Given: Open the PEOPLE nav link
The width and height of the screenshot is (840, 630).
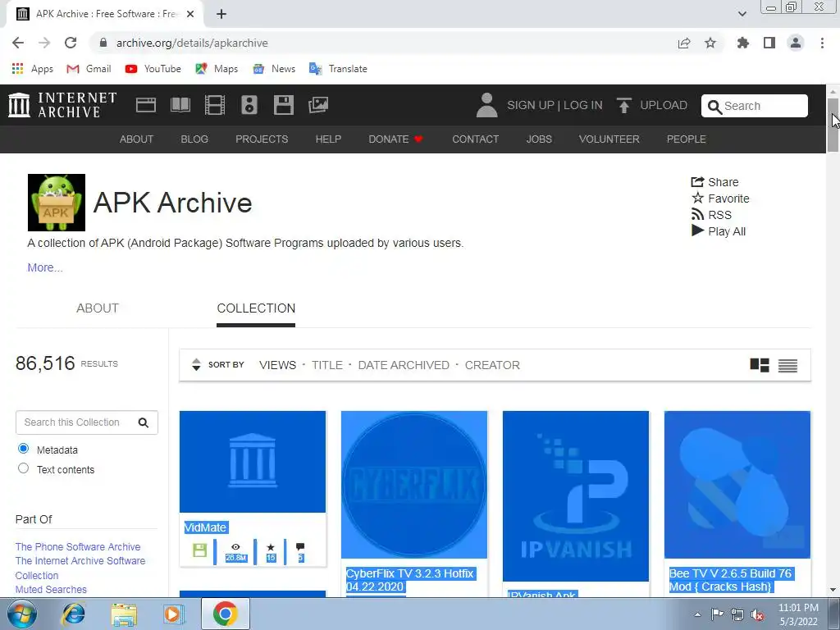Looking at the screenshot, I should [687, 139].
